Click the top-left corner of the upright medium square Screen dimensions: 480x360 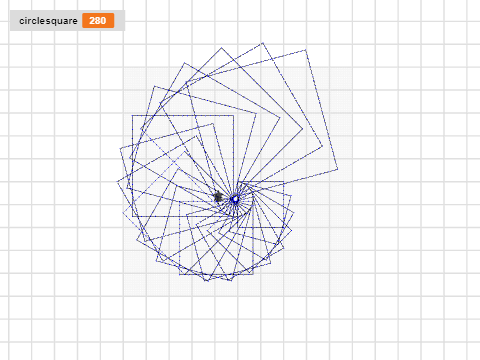pos(132,115)
